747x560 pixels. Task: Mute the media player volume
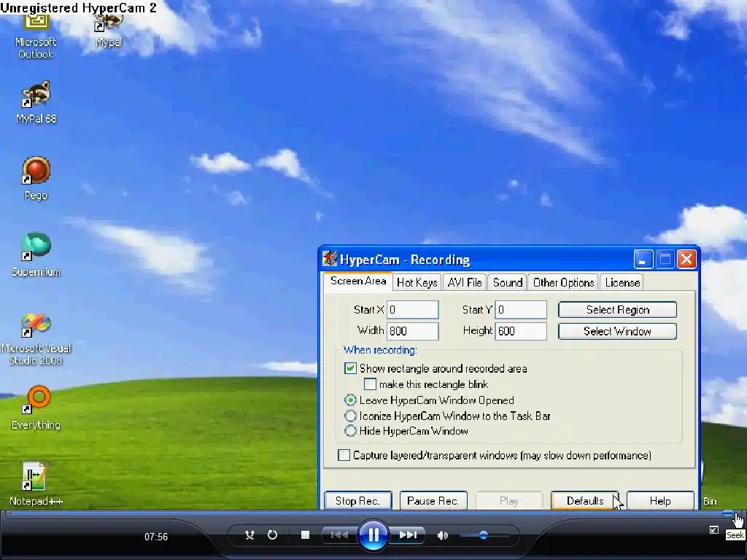pos(443,536)
